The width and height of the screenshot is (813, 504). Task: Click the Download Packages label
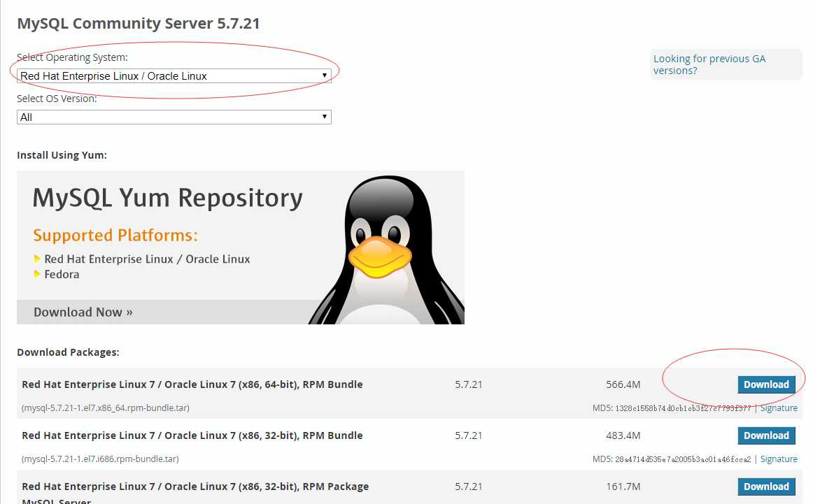pyautogui.click(x=68, y=352)
